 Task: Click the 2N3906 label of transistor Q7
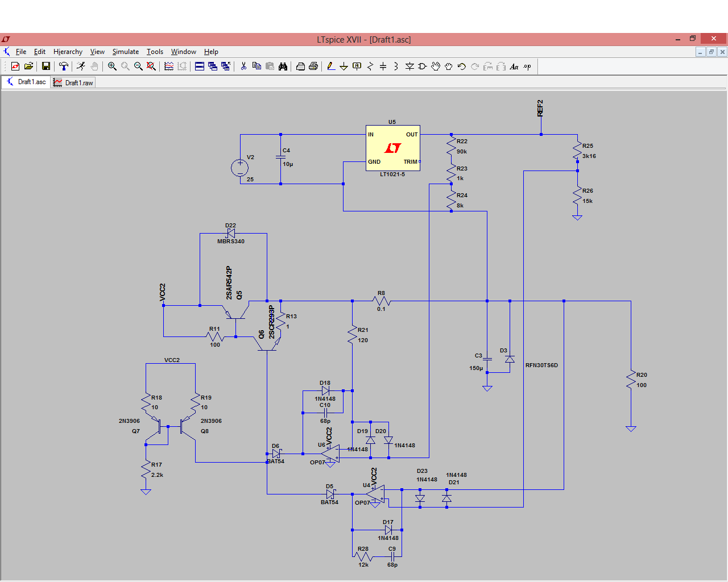click(129, 421)
